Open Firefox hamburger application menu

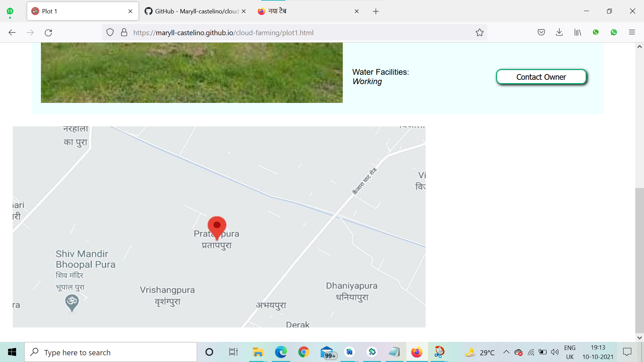[x=632, y=33]
